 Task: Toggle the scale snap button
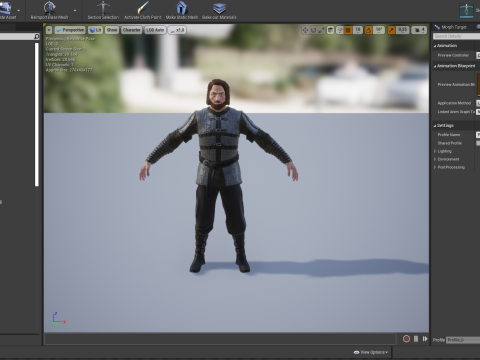click(x=391, y=30)
